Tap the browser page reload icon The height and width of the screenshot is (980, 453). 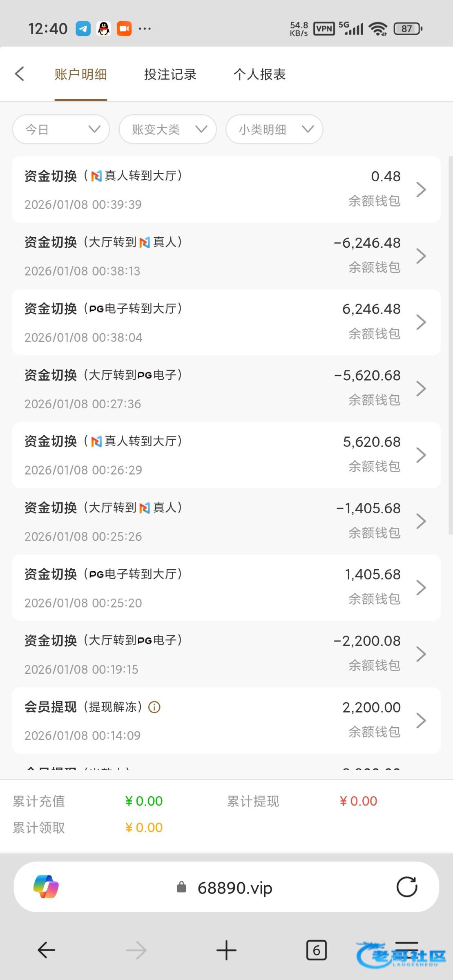[x=406, y=887]
